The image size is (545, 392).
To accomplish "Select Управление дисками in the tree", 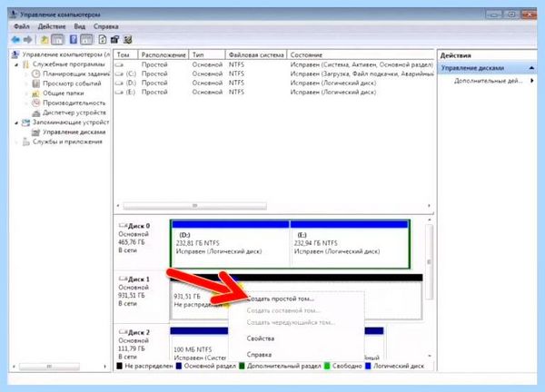I will tap(74, 132).
